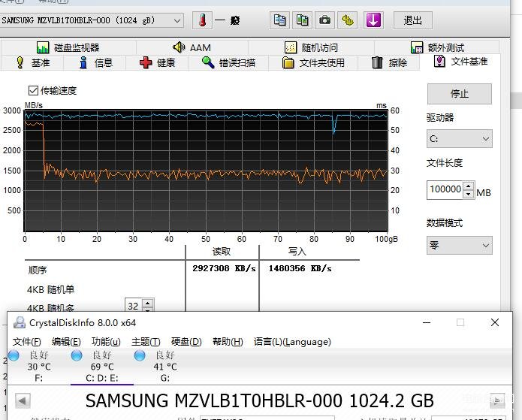Image resolution: width=522 pixels, height=420 pixels.
Task: Open the temperature thermometer icon in HD Tune
Action: pos(202,20)
